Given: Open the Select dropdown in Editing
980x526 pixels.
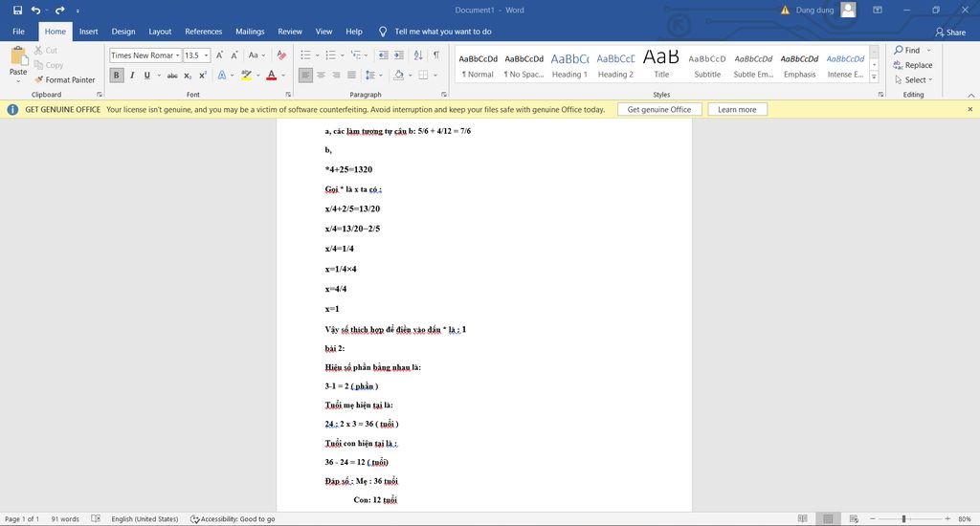Looking at the screenshot, I should click(914, 80).
